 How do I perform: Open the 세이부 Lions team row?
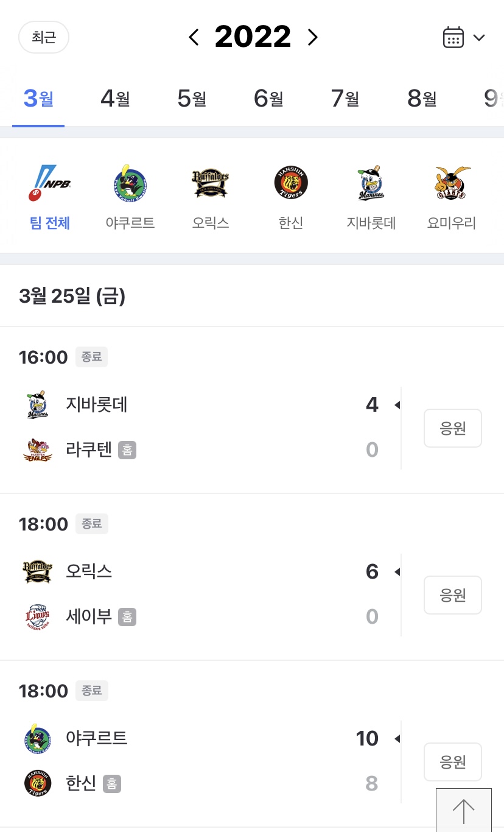tap(89, 617)
